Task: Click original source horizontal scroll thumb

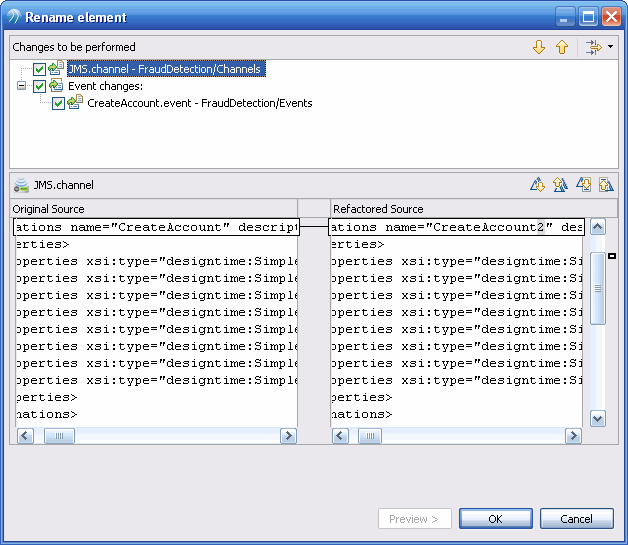Action: tap(59, 436)
